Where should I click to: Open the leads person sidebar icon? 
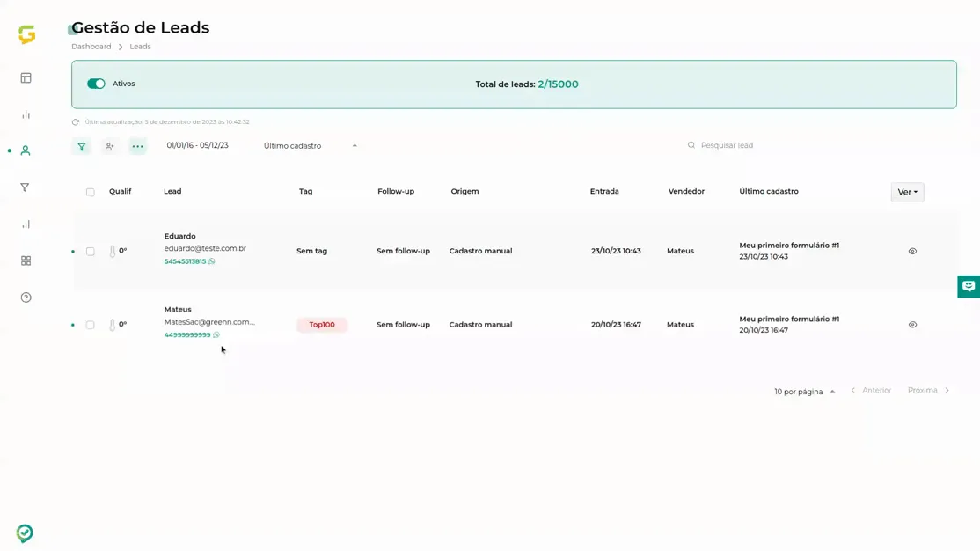point(25,151)
